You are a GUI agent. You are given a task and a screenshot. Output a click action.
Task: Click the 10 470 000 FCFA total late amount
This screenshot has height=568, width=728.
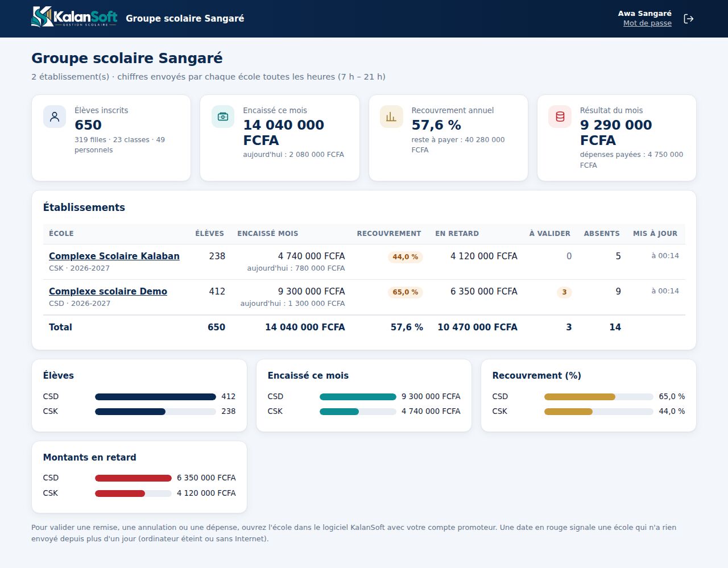(477, 327)
